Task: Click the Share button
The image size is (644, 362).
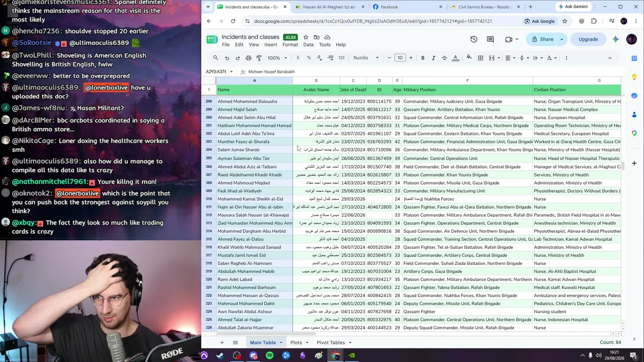Action: [x=542, y=39]
